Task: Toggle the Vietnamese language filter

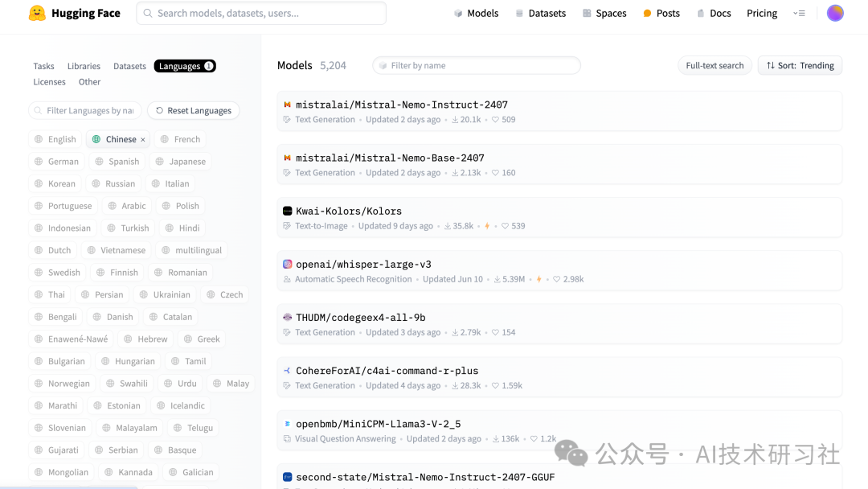Action: click(x=117, y=250)
